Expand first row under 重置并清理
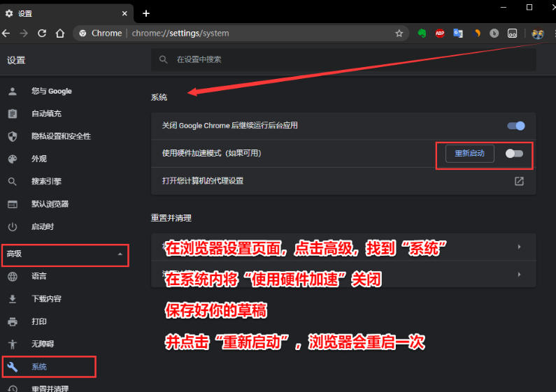556x392 pixels. click(519, 247)
